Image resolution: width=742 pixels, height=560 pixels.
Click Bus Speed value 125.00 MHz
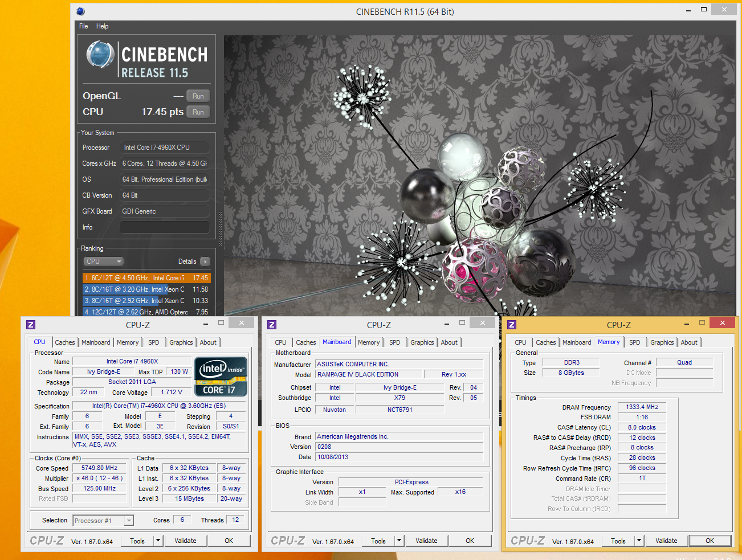(99, 488)
